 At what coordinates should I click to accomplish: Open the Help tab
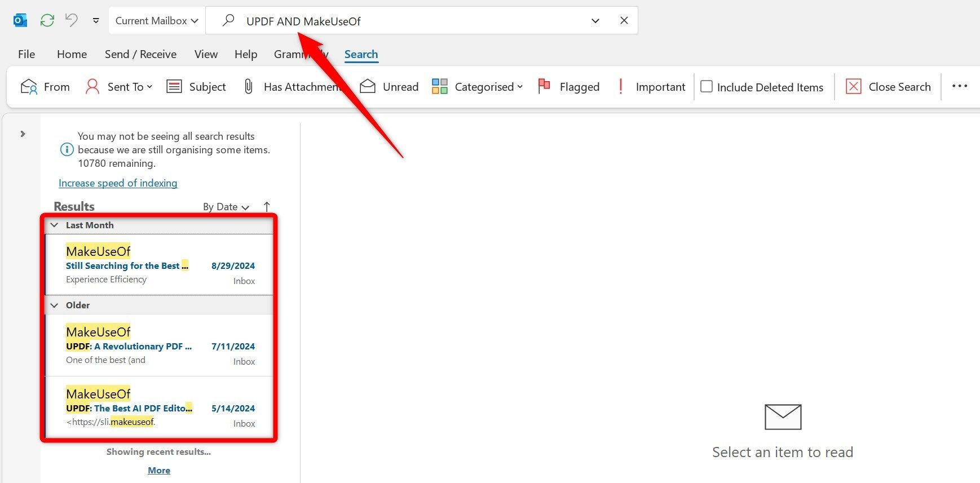[x=246, y=54]
